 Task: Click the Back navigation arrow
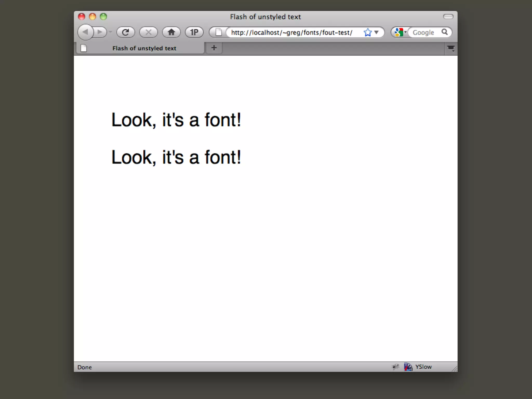(85, 32)
